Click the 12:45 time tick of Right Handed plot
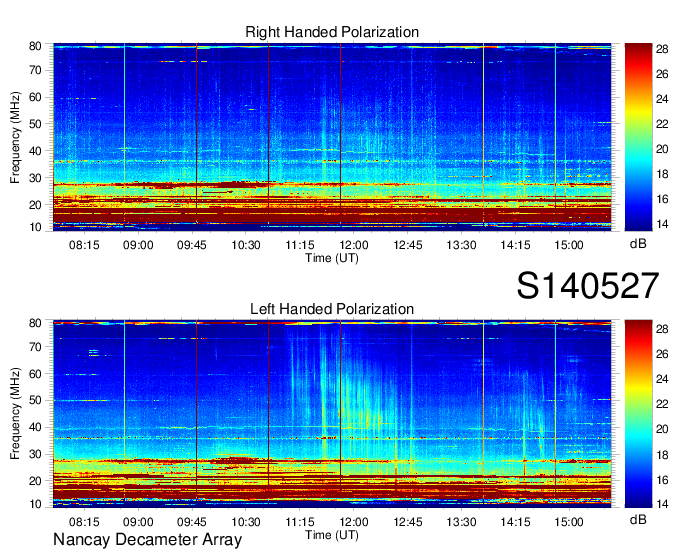680x552 pixels. (x=408, y=245)
